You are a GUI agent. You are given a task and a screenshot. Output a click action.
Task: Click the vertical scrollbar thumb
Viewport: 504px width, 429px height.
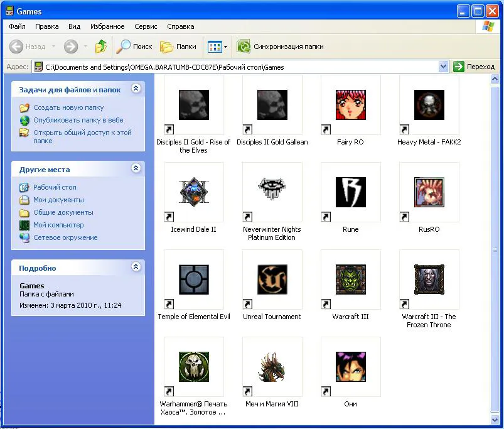click(x=495, y=249)
